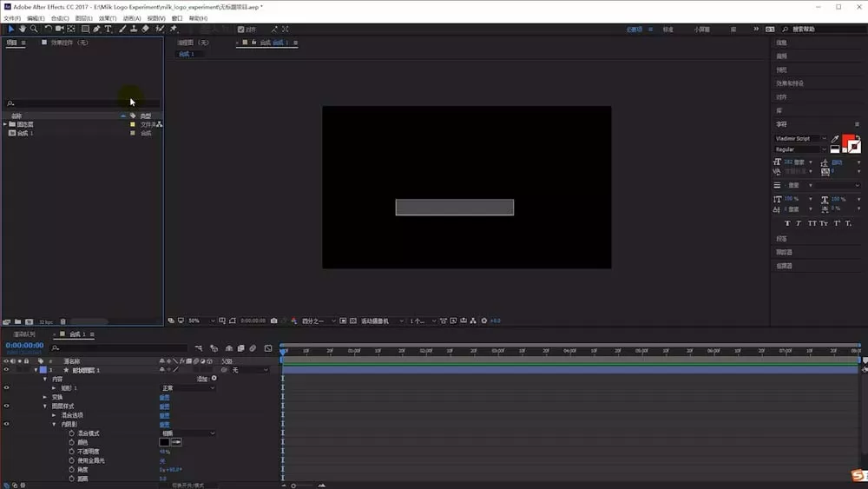This screenshot has width=868, height=489.
Task: Click the 信息 info panel header
Action: pyautogui.click(x=782, y=43)
